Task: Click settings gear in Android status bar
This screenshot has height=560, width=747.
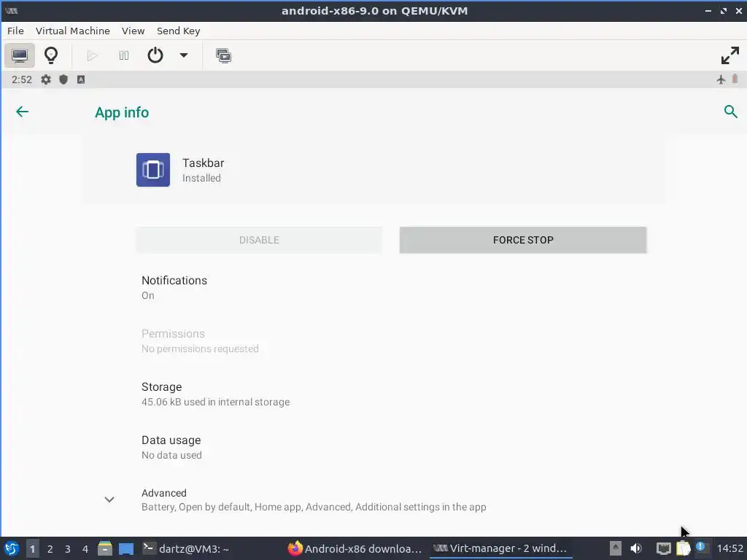Action: (46, 79)
